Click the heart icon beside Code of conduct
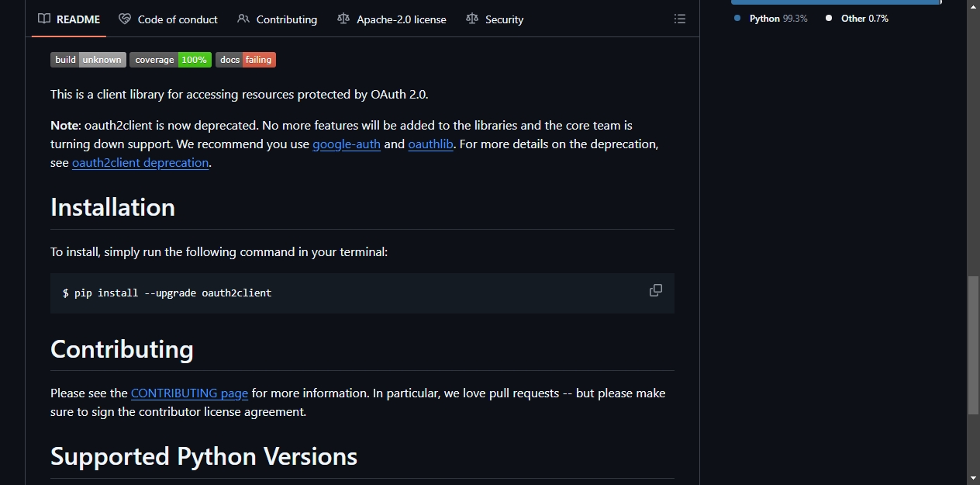980x485 pixels. point(125,19)
